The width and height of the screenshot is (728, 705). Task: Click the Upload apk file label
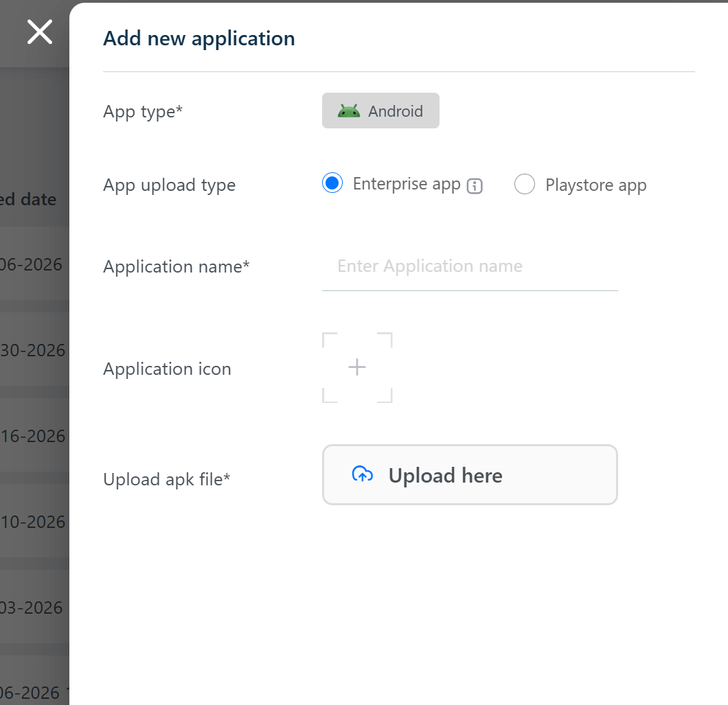pyautogui.click(x=166, y=479)
